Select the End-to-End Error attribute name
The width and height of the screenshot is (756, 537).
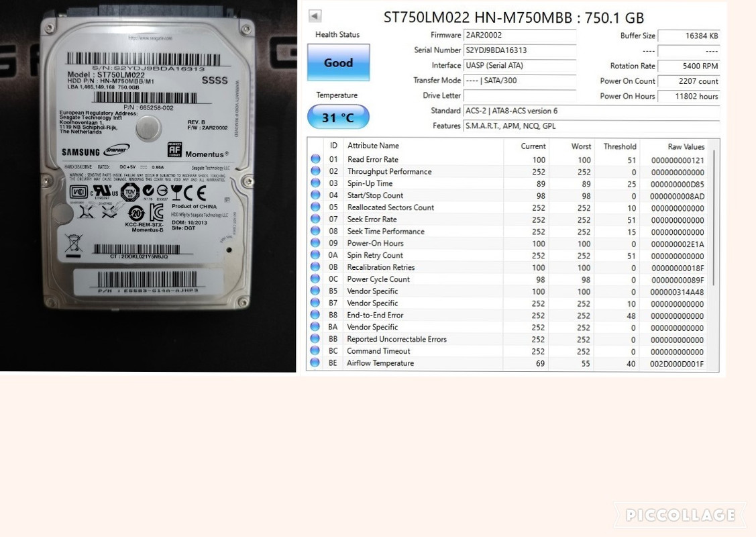(375, 315)
